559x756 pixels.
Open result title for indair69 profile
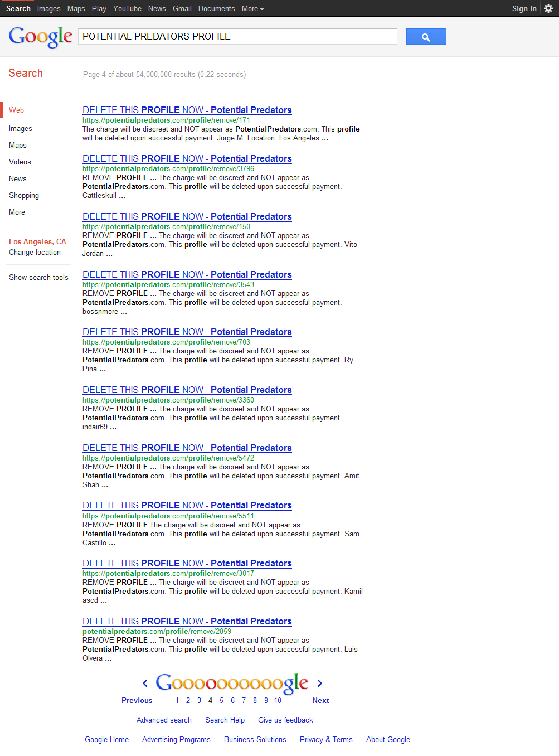[187, 390]
